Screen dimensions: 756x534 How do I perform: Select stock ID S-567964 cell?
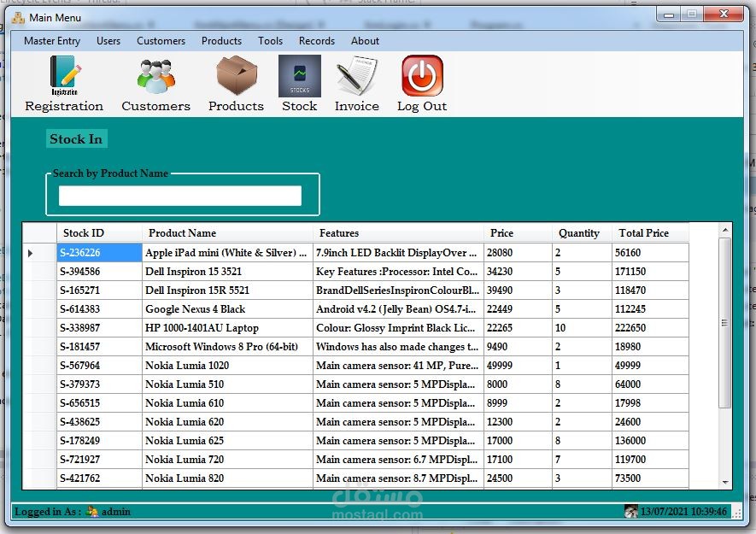99,366
